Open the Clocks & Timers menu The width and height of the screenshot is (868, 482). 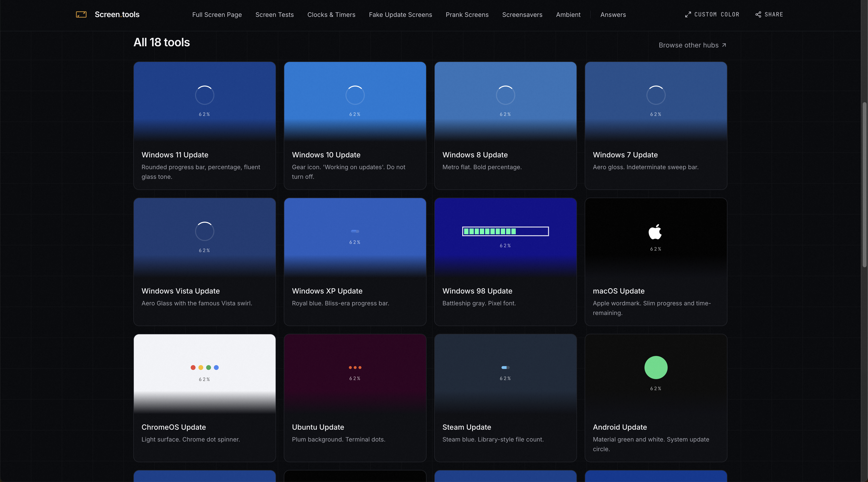(x=331, y=14)
